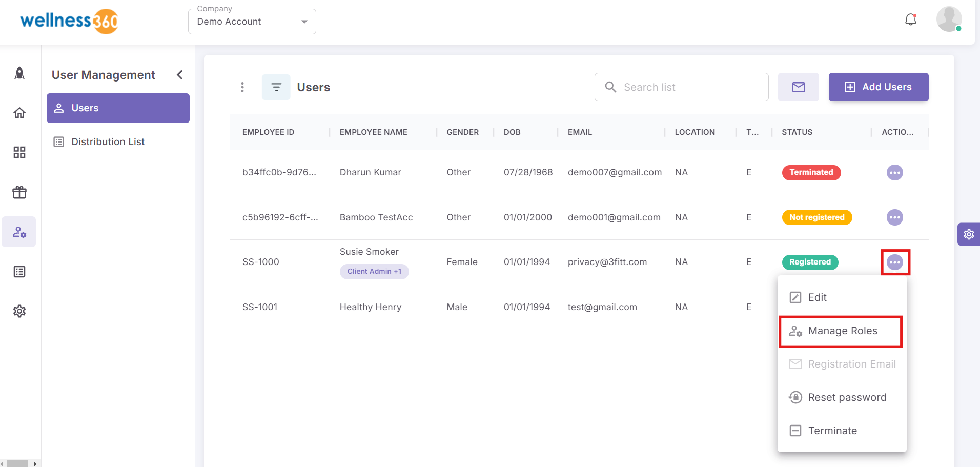Viewport: 980px width, 467px height.
Task: Sort by the EMPLOYEE ID column header
Action: click(268, 132)
